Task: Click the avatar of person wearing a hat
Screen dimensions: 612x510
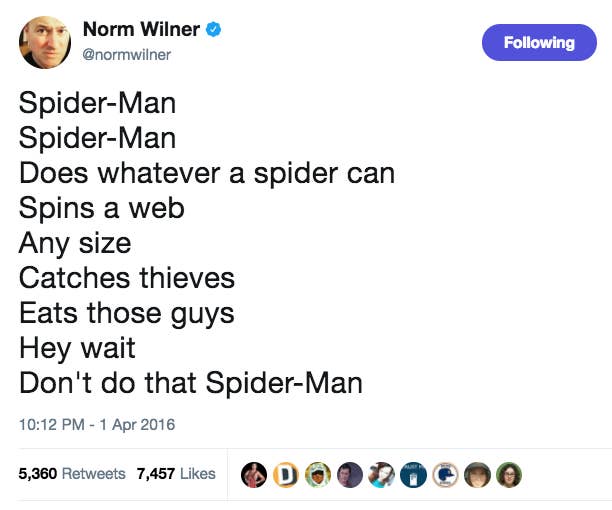Action: pyautogui.click(x=478, y=474)
